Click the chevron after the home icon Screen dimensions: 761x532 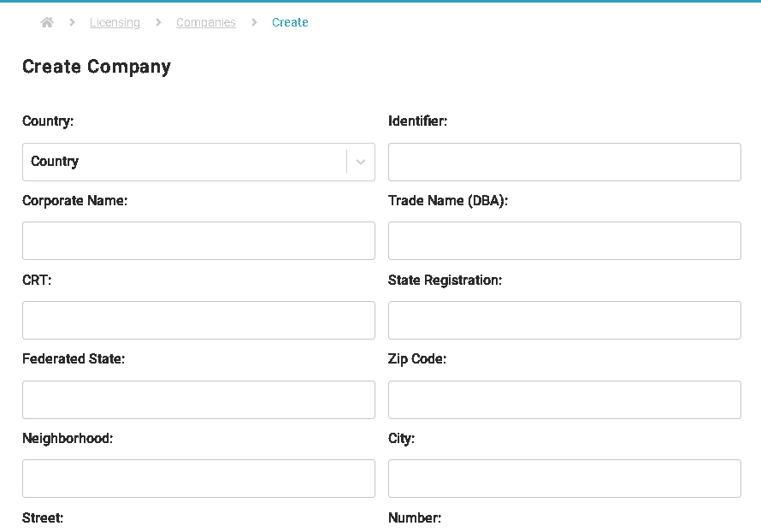tap(70, 22)
